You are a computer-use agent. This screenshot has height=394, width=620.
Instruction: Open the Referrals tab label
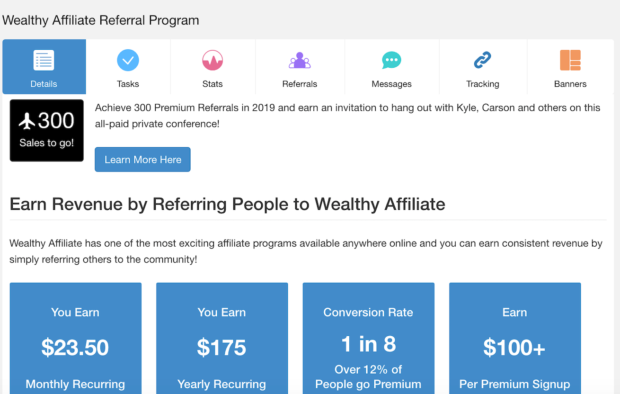coord(299,84)
